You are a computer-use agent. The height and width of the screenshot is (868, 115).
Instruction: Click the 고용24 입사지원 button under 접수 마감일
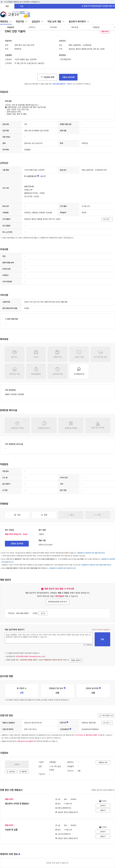[x=17, y=544]
